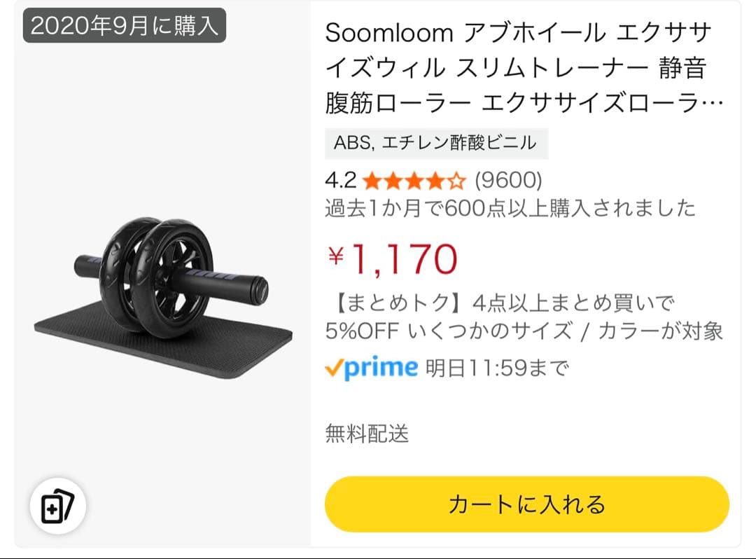Click the 明日11:59まで delivery deadline
756x559 pixels.
pos(497,366)
